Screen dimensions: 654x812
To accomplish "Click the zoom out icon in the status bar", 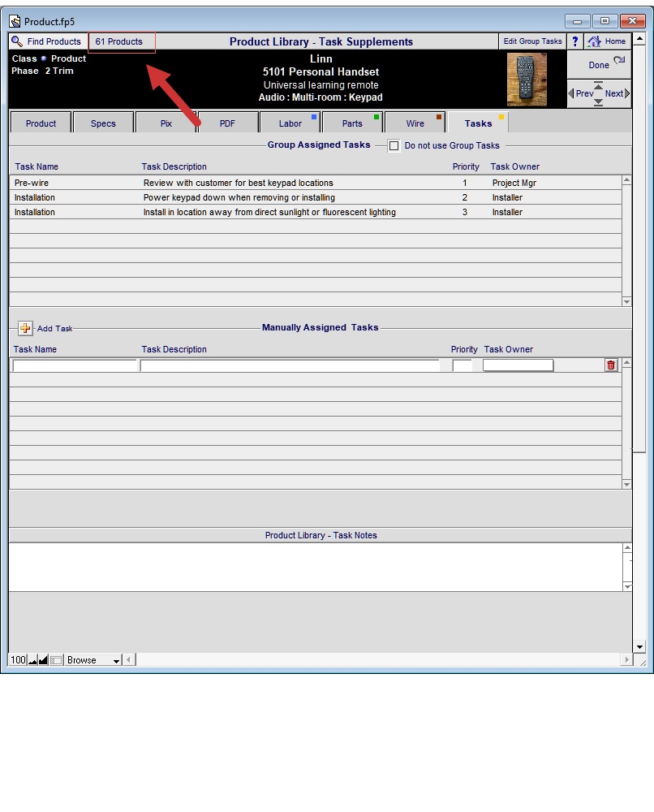I will 33,659.
